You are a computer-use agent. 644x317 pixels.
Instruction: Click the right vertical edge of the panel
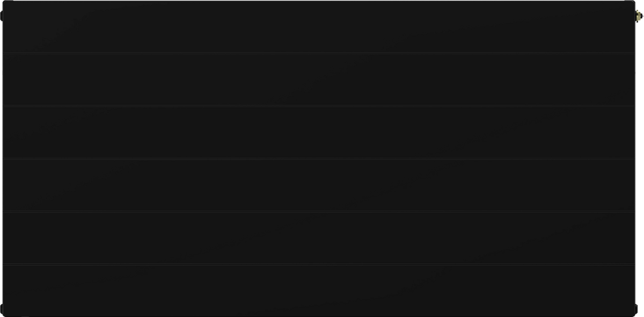[x=635, y=161]
